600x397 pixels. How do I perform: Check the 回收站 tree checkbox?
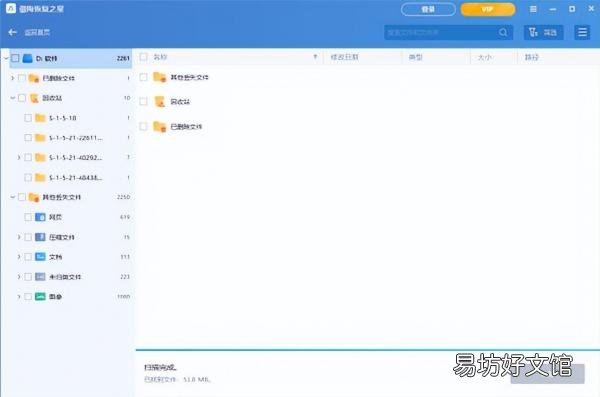click(22, 98)
